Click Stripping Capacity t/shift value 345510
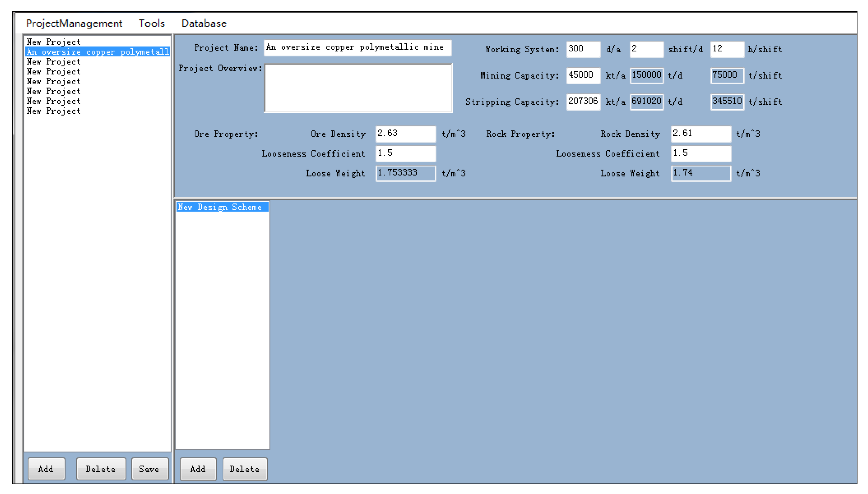 [x=727, y=102]
